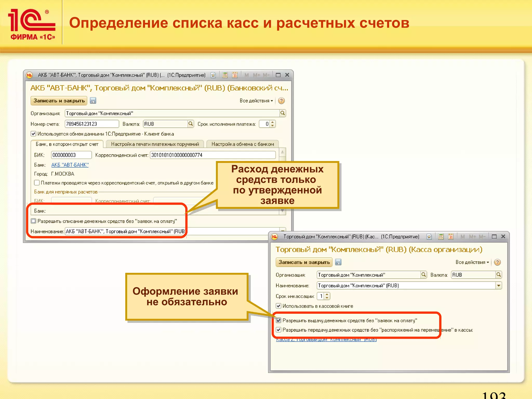Focus Наименование field in cash desk window
The image size is (532, 399).
pos(407,285)
